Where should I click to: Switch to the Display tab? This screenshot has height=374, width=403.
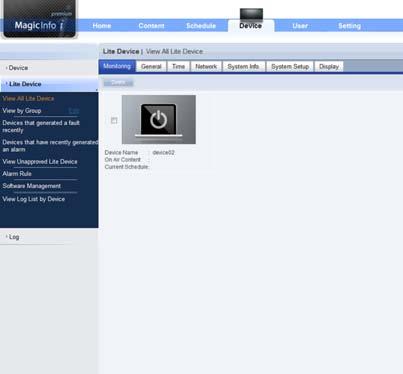pyautogui.click(x=329, y=67)
